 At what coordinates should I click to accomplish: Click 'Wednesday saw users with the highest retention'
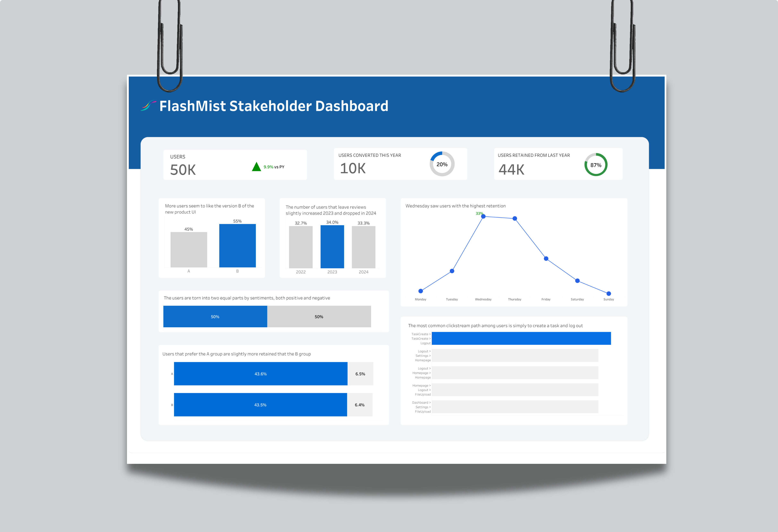[456, 206]
